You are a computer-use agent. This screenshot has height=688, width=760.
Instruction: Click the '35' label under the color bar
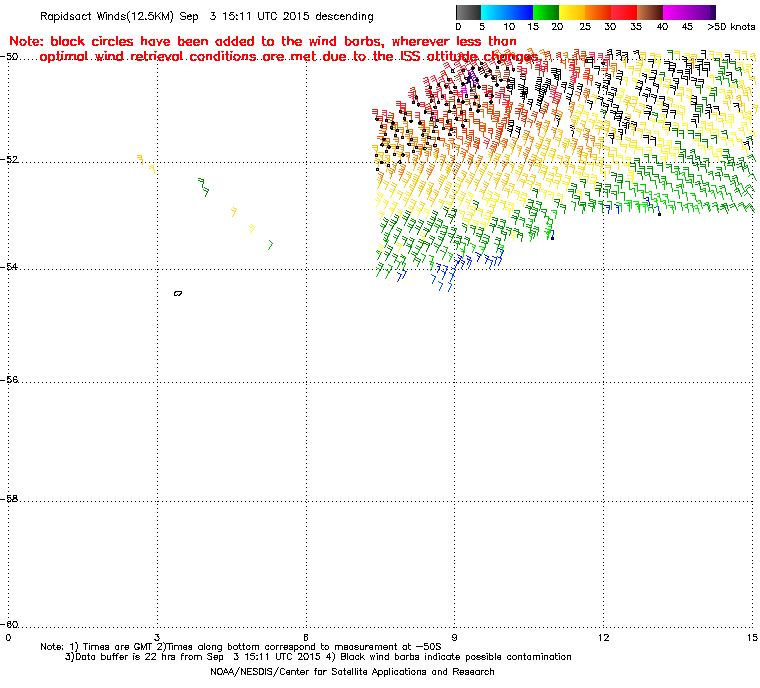636,27
